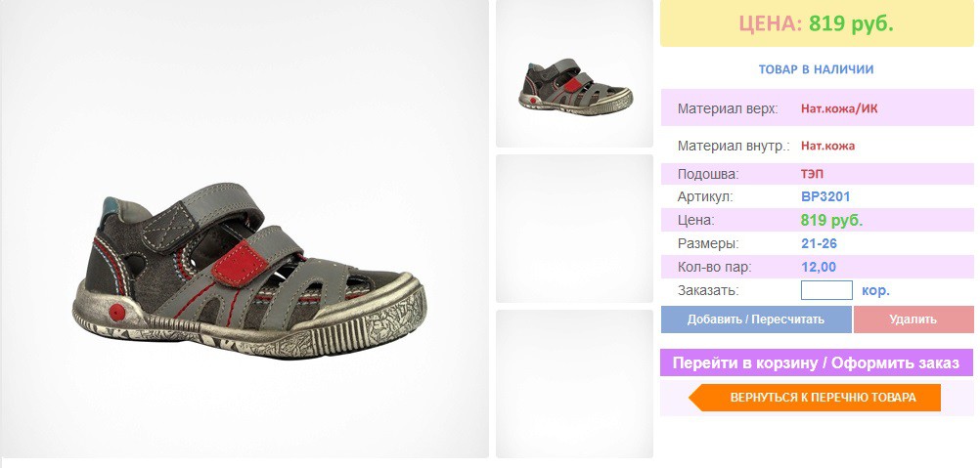Screen dimensions: 980x468
Task: Click the green 819 руб. price in table
Action: [832, 220]
